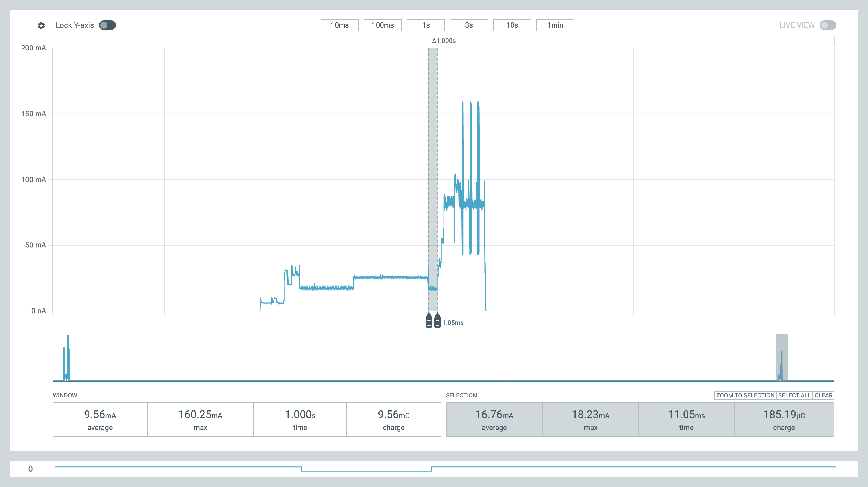Click the window time 1.000s value
The image size is (868, 487).
[300, 415]
